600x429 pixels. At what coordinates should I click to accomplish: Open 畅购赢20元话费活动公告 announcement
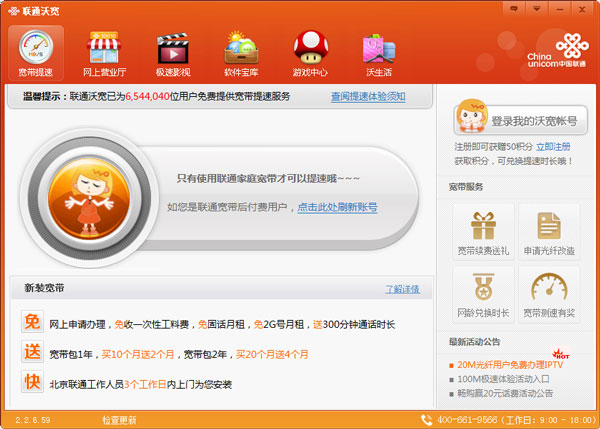click(x=505, y=393)
